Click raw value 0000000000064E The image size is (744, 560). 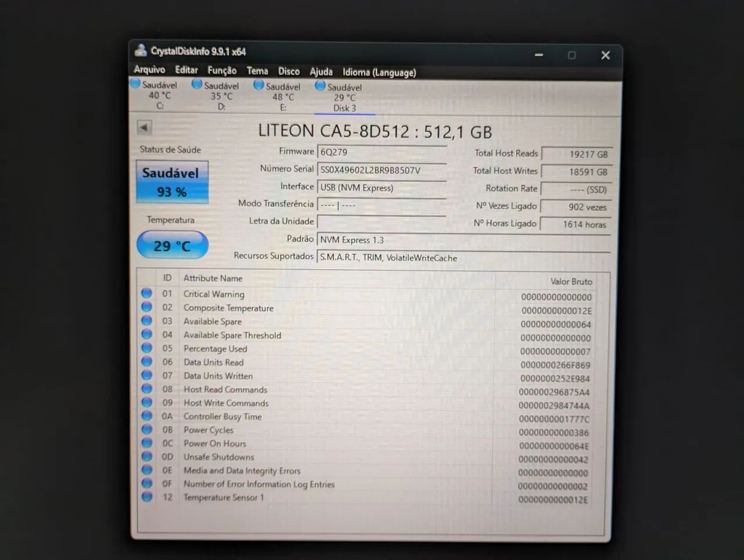click(x=554, y=446)
